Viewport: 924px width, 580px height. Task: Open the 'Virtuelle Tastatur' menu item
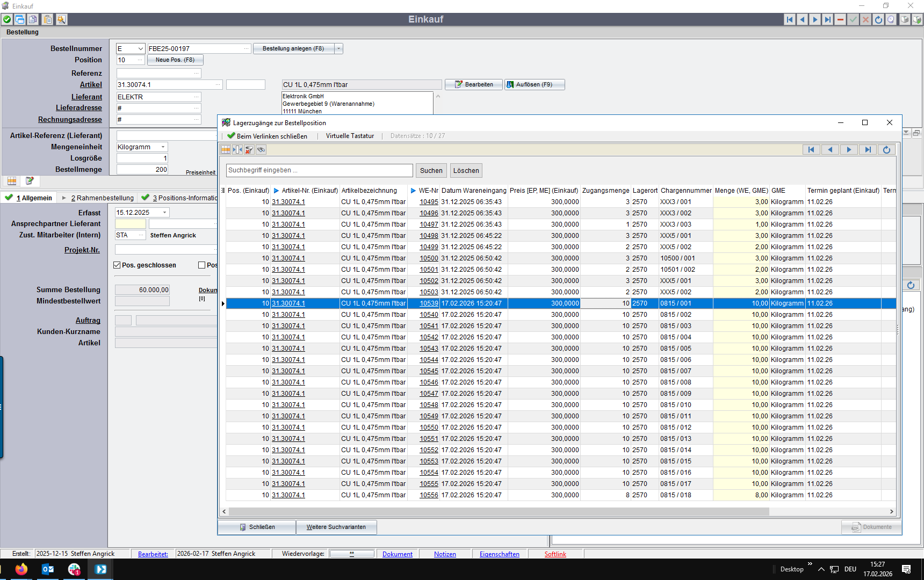click(x=350, y=136)
